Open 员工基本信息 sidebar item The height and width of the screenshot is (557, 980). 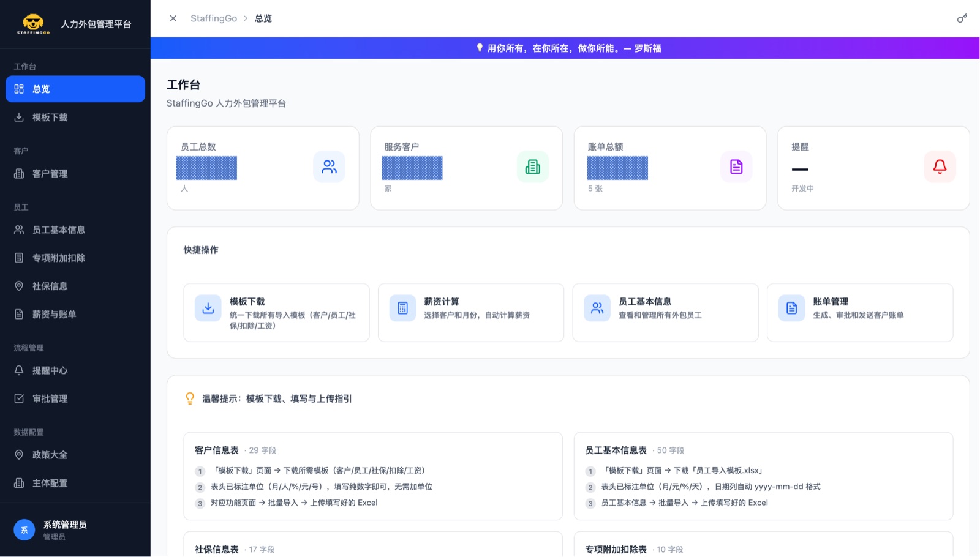coord(75,230)
